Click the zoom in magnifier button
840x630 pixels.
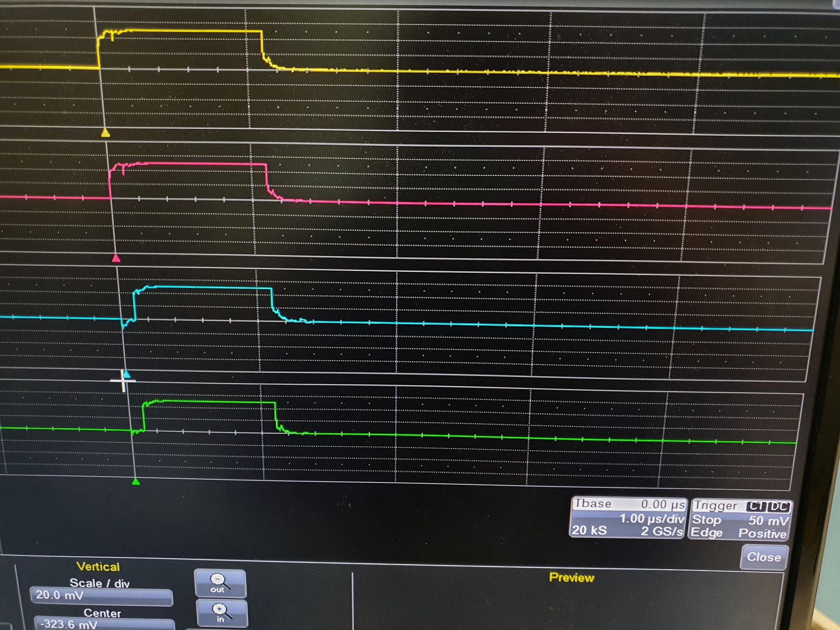[x=221, y=614]
